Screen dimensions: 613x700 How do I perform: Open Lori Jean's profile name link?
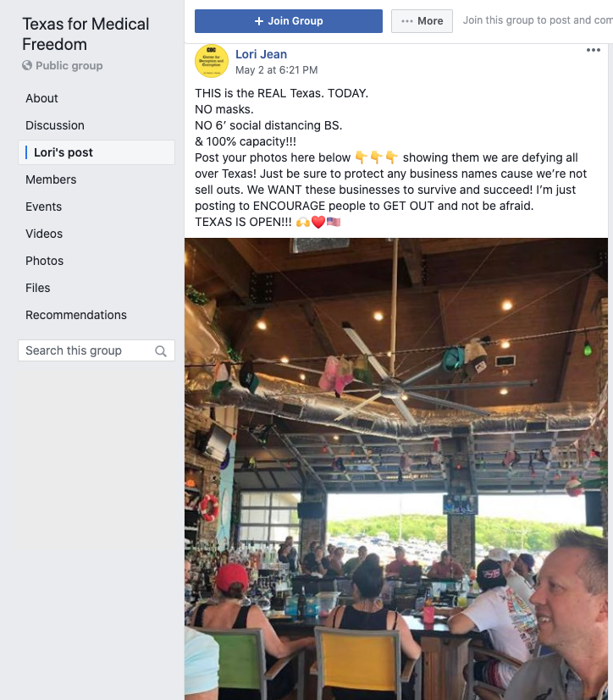coord(261,54)
